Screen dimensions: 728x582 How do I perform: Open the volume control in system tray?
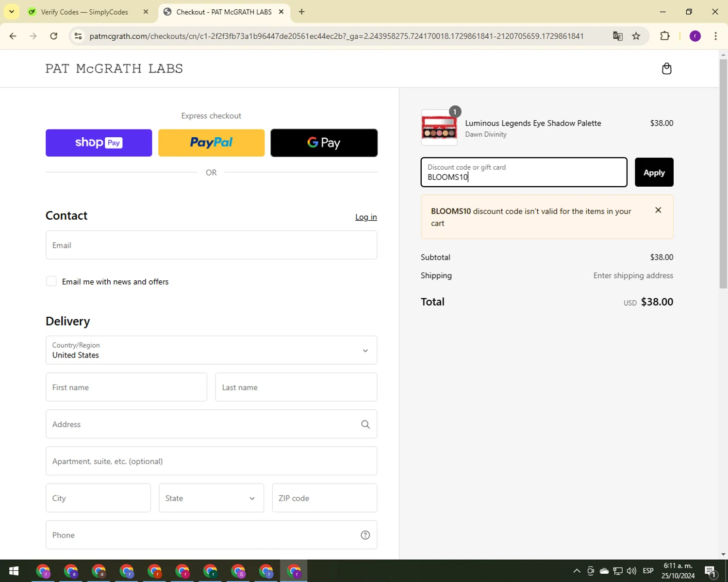(x=631, y=571)
